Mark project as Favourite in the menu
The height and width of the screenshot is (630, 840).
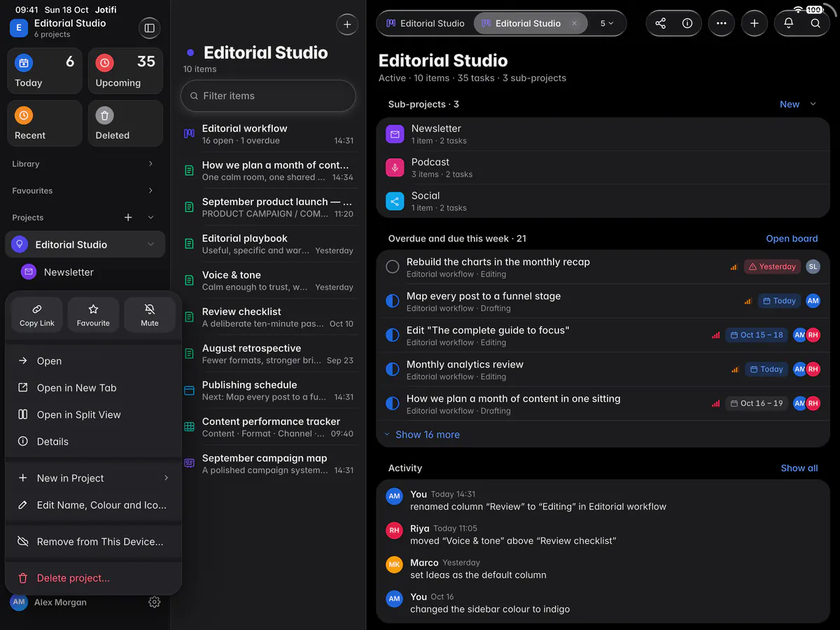[x=93, y=314]
